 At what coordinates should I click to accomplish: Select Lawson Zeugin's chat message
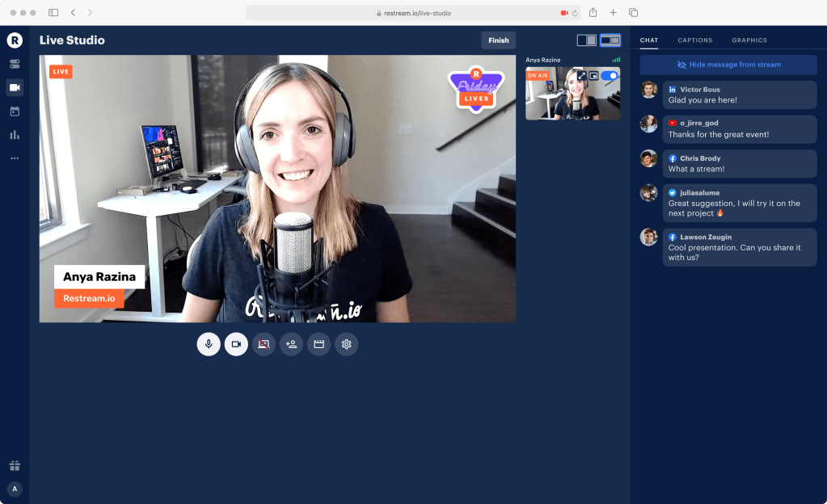740,247
